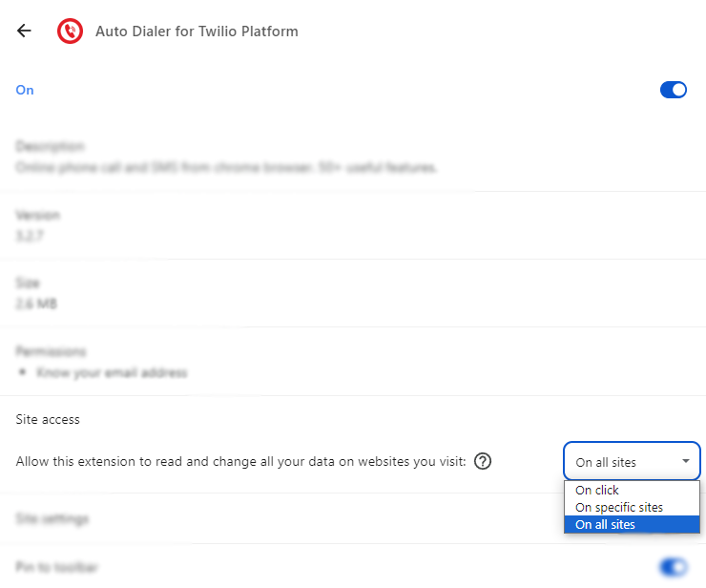The width and height of the screenshot is (706, 588).
Task: Toggle the Pin to toolbar switch
Action: click(673, 567)
